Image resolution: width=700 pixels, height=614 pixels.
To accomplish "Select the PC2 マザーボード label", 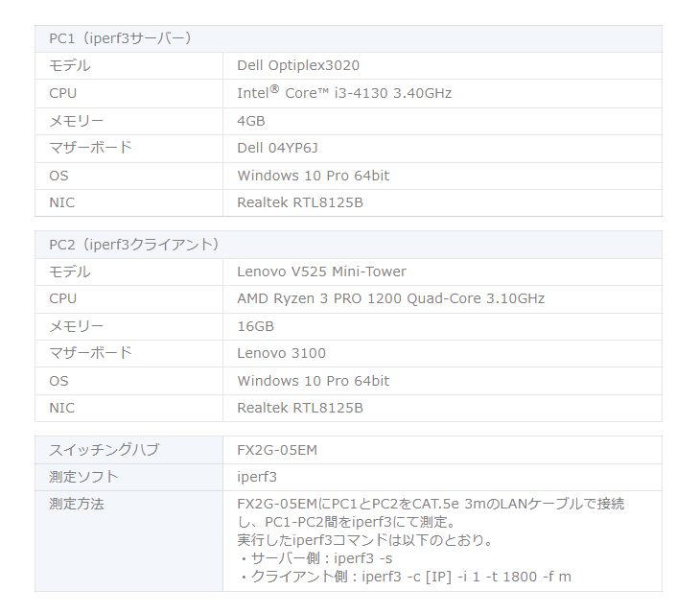I will pos(91,353).
